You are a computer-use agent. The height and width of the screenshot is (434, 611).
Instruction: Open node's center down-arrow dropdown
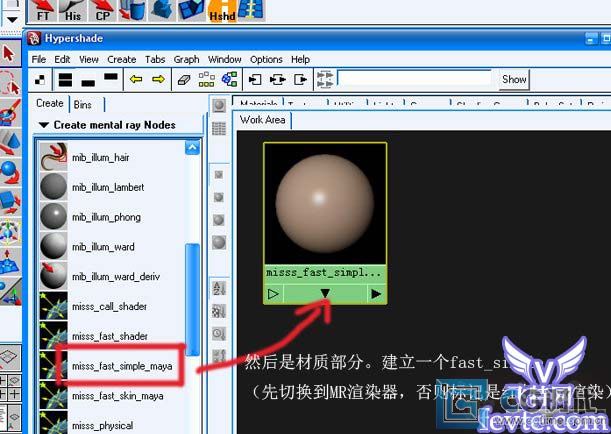pos(325,293)
